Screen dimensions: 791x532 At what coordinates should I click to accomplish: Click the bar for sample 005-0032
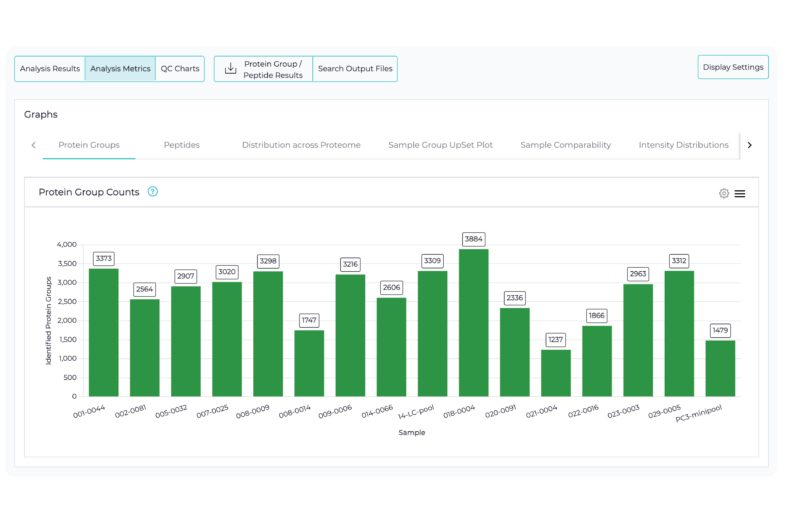click(186, 341)
